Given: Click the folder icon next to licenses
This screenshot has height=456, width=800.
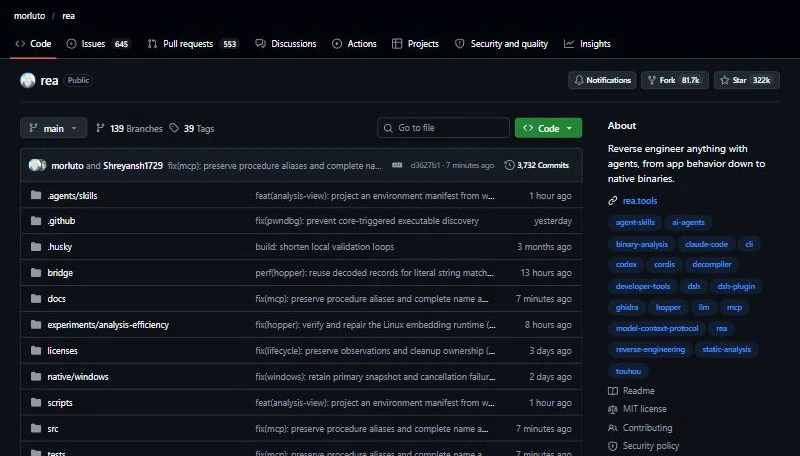Looking at the screenshot, I should [36, 350].
